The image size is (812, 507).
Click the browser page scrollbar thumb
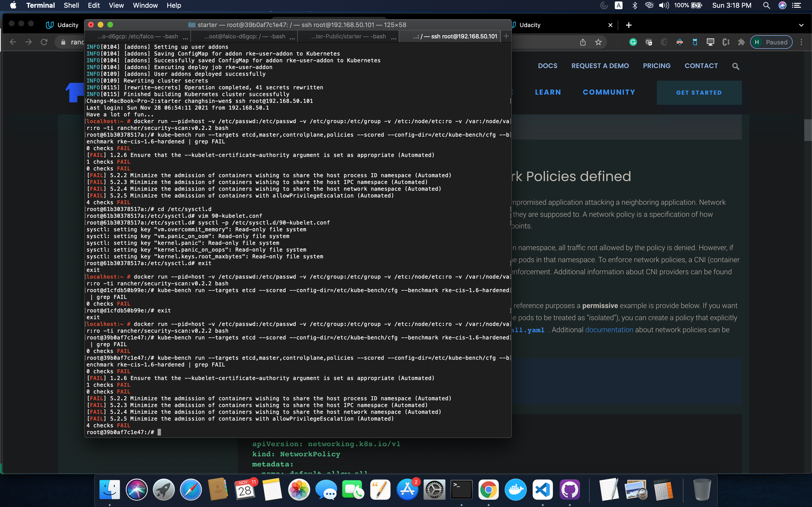pos(808,130)
